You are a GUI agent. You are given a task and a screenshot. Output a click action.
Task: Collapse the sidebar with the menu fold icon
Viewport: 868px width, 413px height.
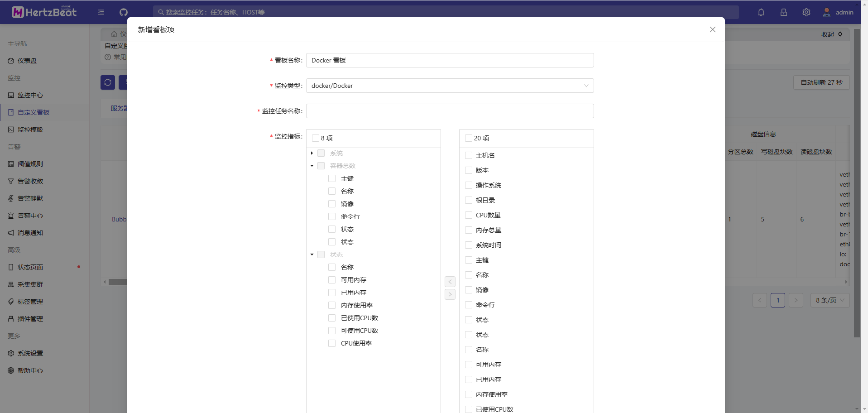click(x=101, y=12)
